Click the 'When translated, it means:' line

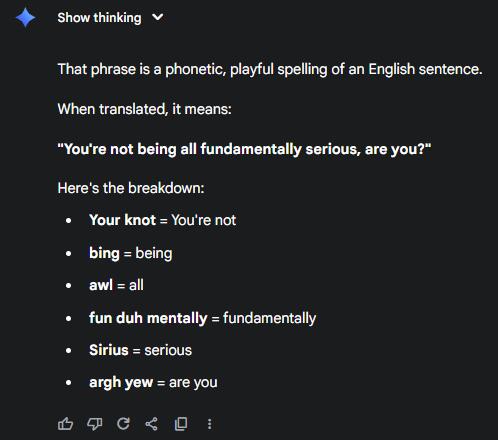[x=145, y=109]
